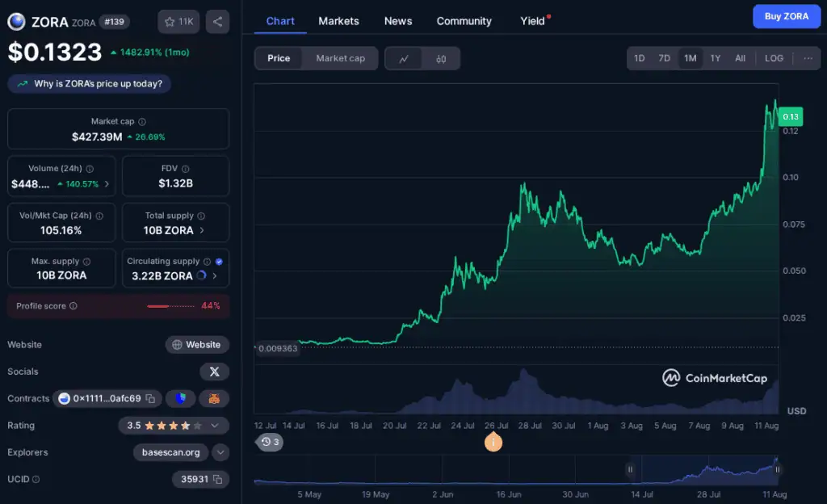Open the News tab
This screenshot has height=504, width=827.
tap(398, 21)
